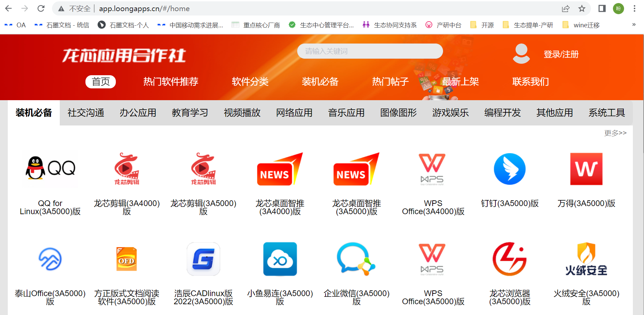Open the 龙芯剪辑(3A4000)版 app icon
The image size is (644, 315).
127,169
